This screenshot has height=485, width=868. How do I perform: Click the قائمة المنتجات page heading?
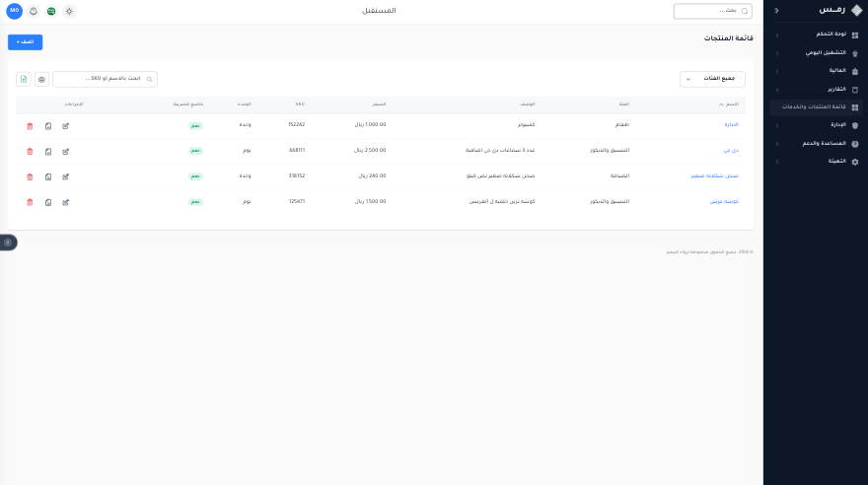tap(728, 38)
